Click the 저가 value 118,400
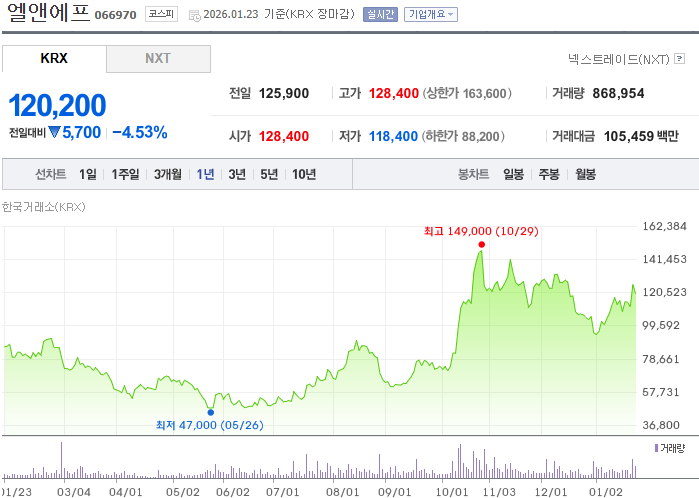The image size is (699, 498). tap(393, 136)
